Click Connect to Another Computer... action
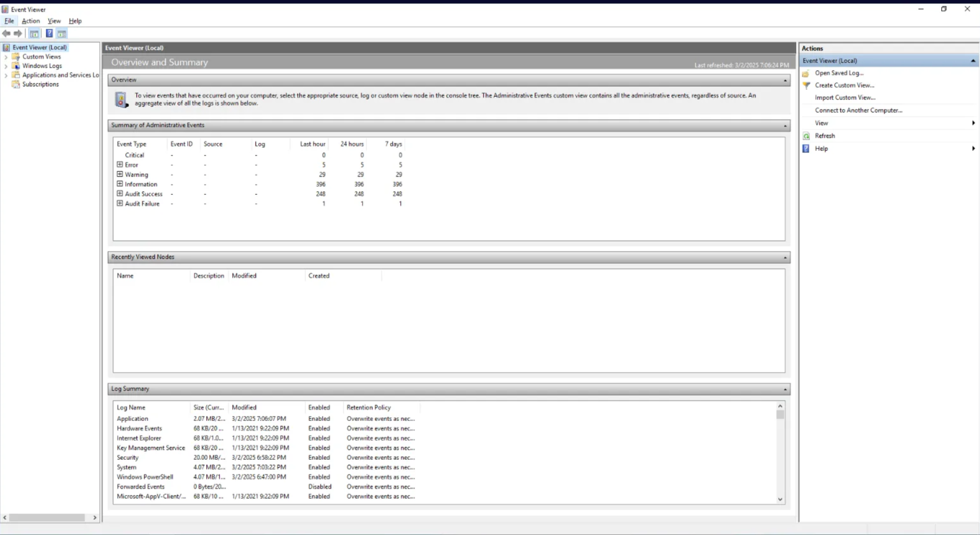 pyautogui.click(x=858, y=110)
